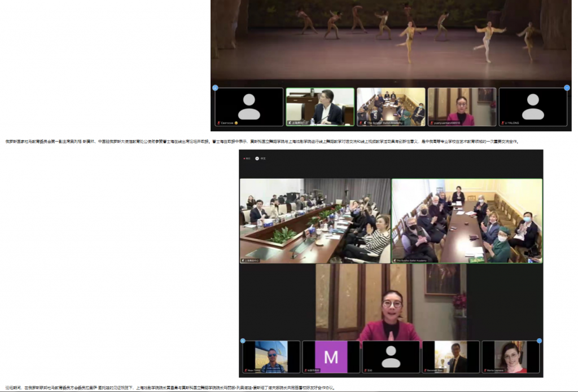Select the LI YALONG participant tile
This screenshot has height=392, width=578.
point(533,107)
